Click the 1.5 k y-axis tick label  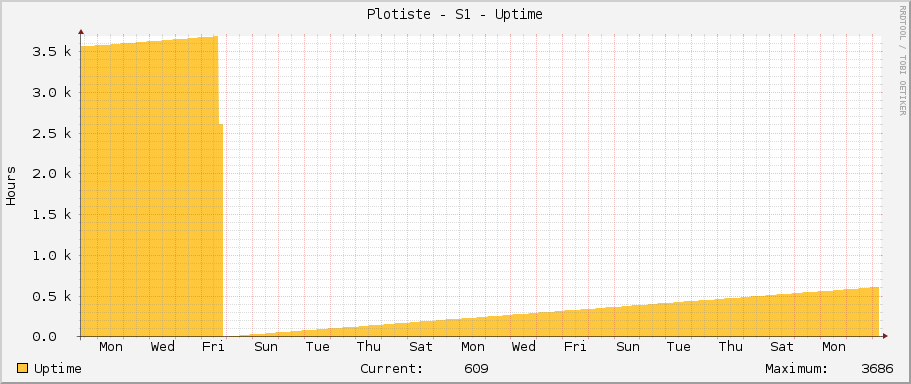click(52, 214)
